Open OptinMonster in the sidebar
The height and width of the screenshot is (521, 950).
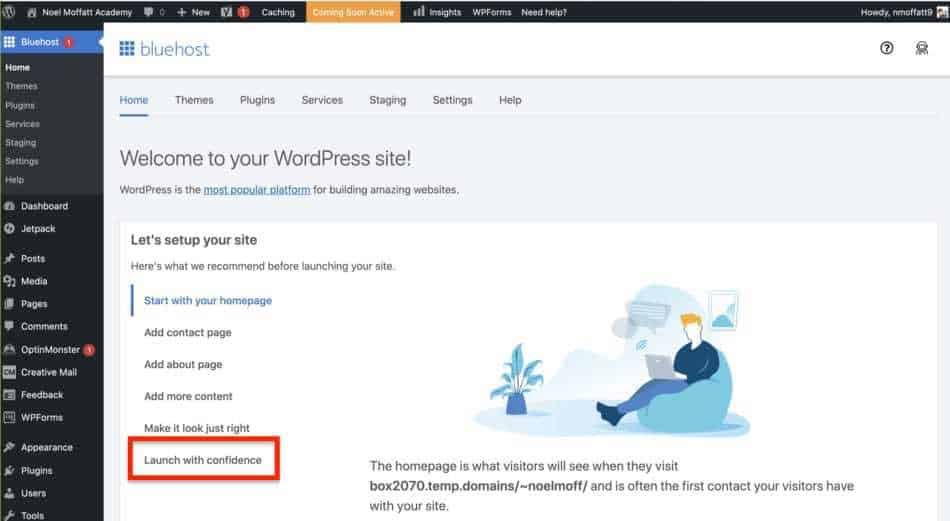[x=51, y=350]
